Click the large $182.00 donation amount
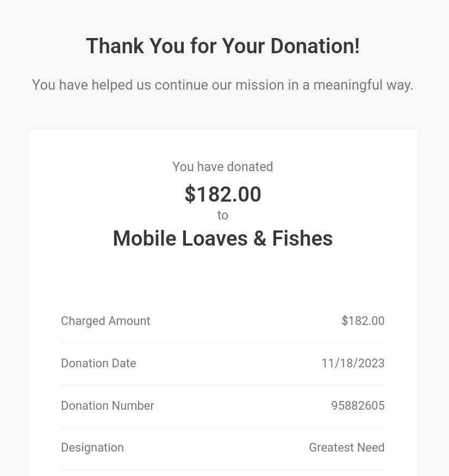The height and width of the screenshot is (476, 449). 223,194
